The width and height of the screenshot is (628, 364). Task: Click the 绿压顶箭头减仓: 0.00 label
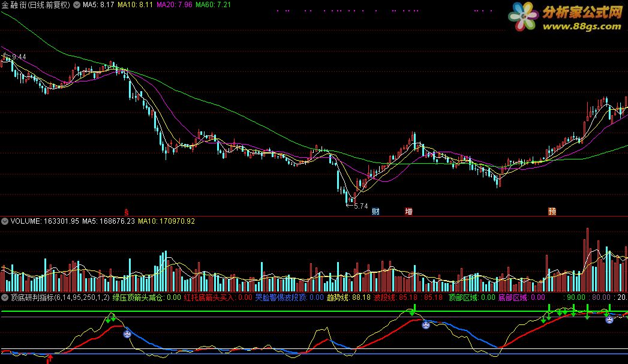(146, 297)
